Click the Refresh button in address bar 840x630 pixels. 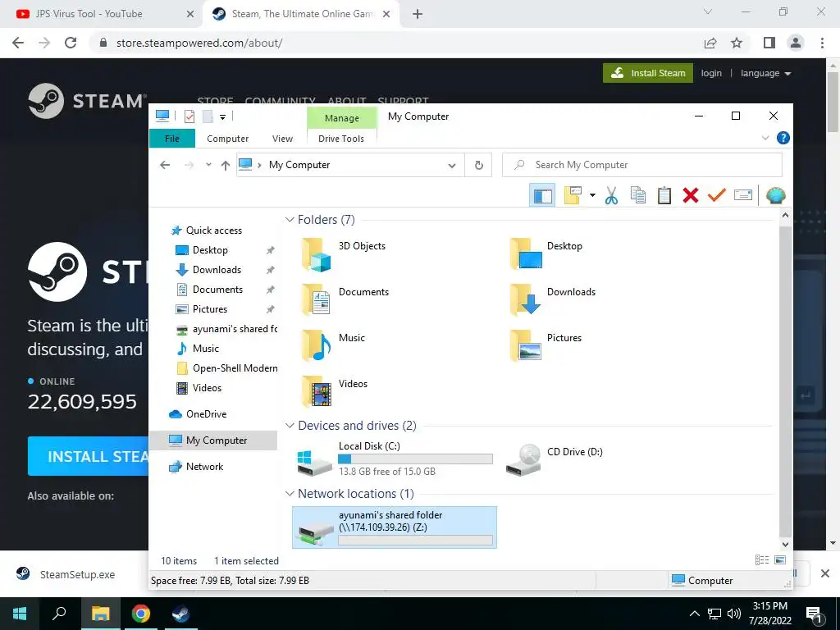click(479, 165)
